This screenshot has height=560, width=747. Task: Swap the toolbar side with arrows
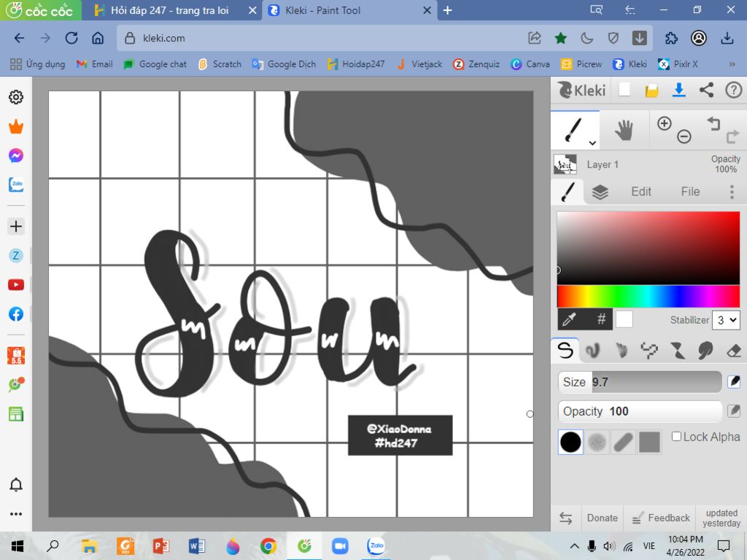point(566,518)
